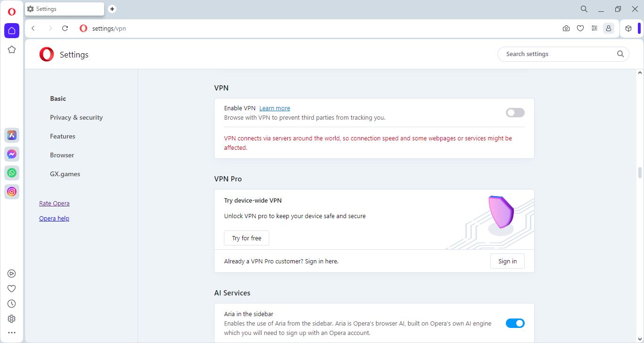Click the 'VPN Pro' section heading
This screenshot has height=343, width=644.
[x=228, y=179]
